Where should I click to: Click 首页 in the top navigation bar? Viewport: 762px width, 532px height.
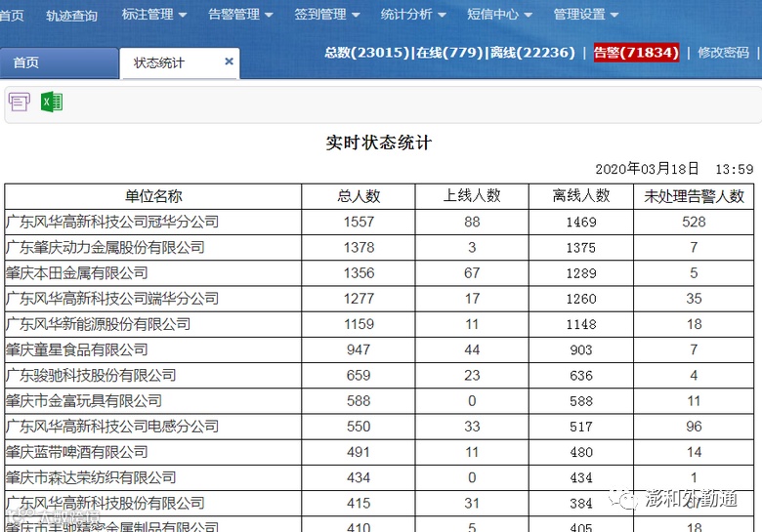click(12, 16)
